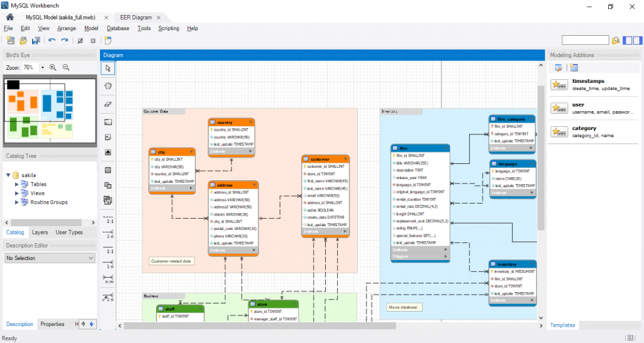Screen dimensions: 644x343
Task: Open the Zoom percentage dropdown
Action: pyautogui.click(x=43, y=67)
